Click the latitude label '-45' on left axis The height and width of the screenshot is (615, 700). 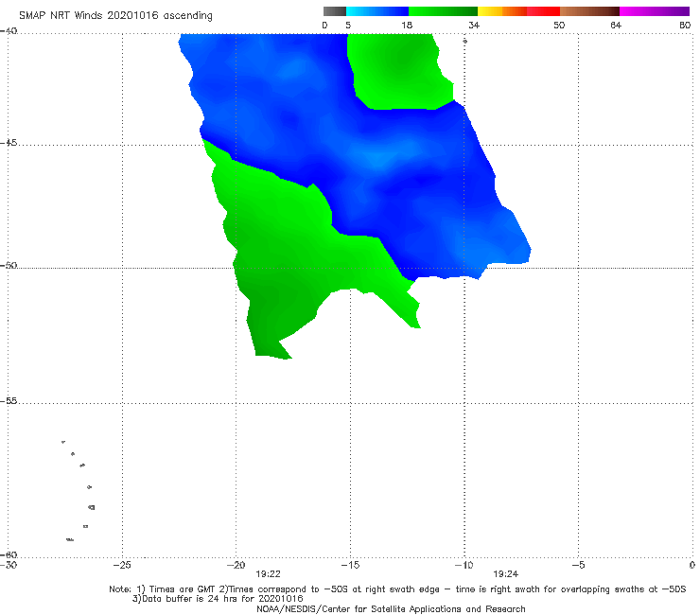[9, 143]
